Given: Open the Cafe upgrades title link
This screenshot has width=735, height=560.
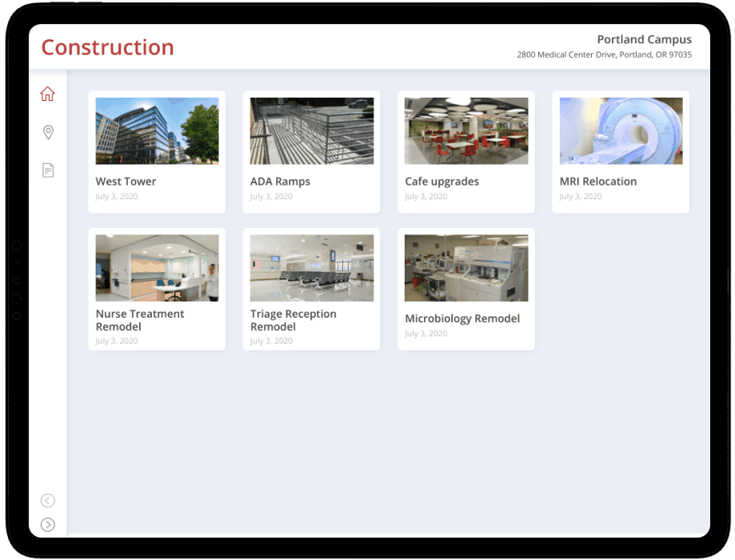Looking at the screenshot, I should 441,182.
